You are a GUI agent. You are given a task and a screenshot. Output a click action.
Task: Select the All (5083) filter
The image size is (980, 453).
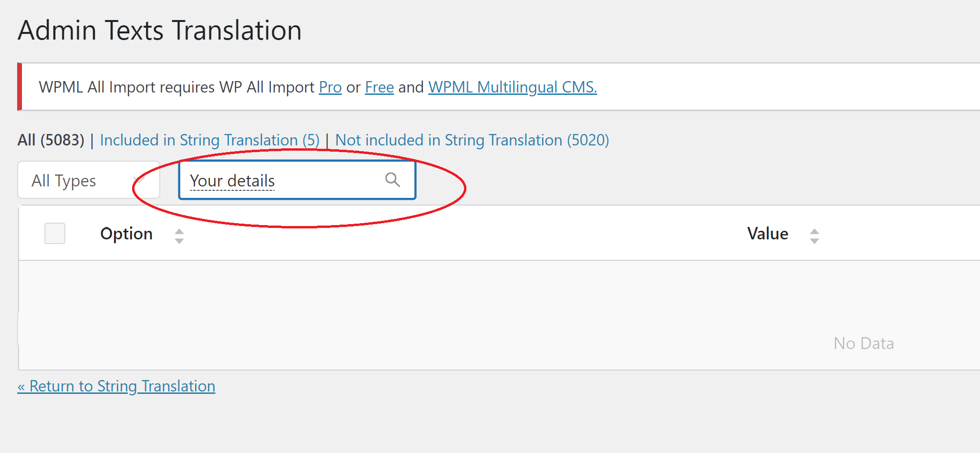[51, 140]
